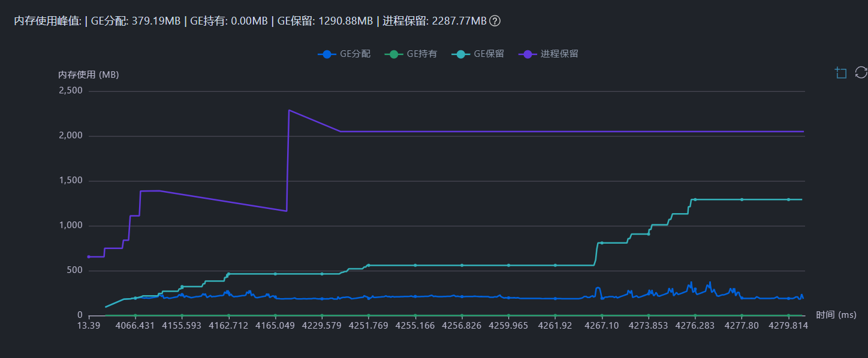The width and height of the screenshot is (868, 358).
Task: Click the 4277.80 x-axis label
Action: click(742, 326)
